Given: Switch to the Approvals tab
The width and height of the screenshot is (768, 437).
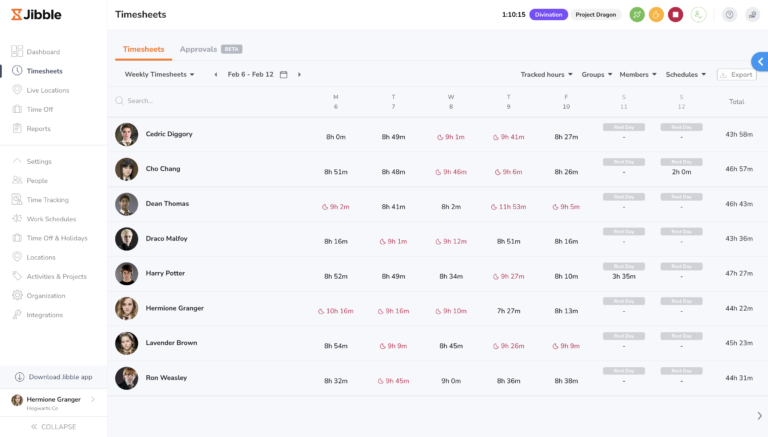Looking at the screenshot, I should pyautogui.click(x=210, y=49).
